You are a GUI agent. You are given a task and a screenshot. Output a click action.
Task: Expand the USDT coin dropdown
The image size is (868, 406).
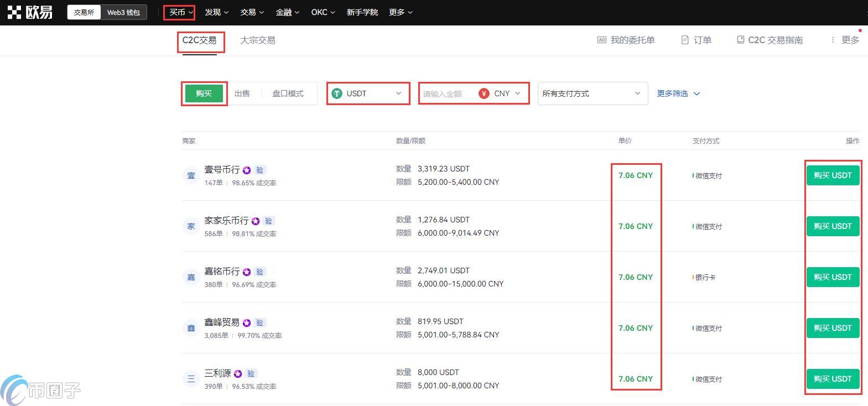[368, 93]
